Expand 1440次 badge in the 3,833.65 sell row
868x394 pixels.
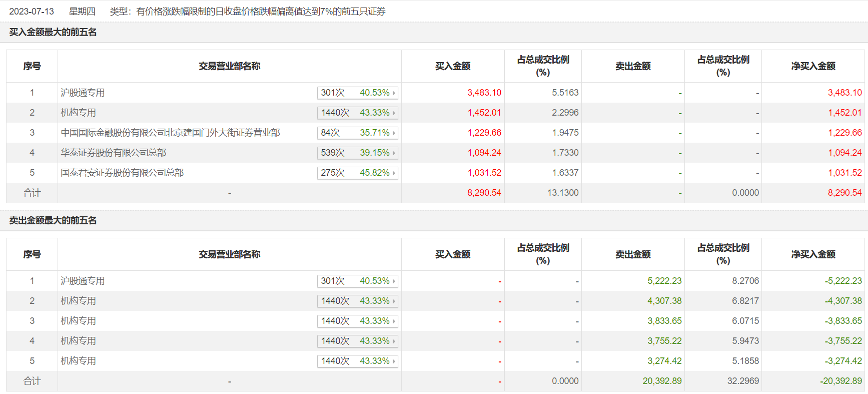358,321
